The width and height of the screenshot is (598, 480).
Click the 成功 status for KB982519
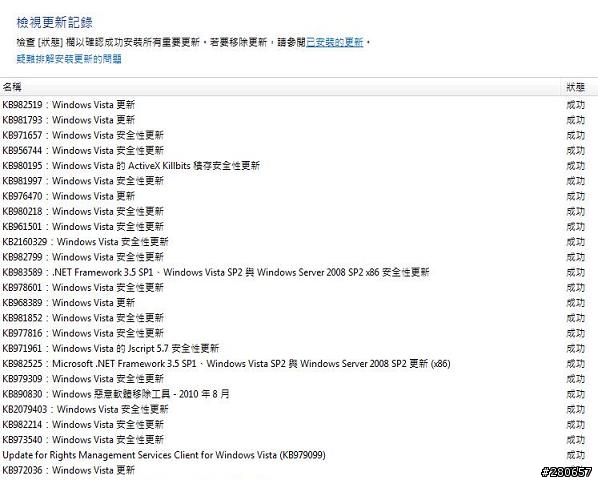click(x=575, y=104)
